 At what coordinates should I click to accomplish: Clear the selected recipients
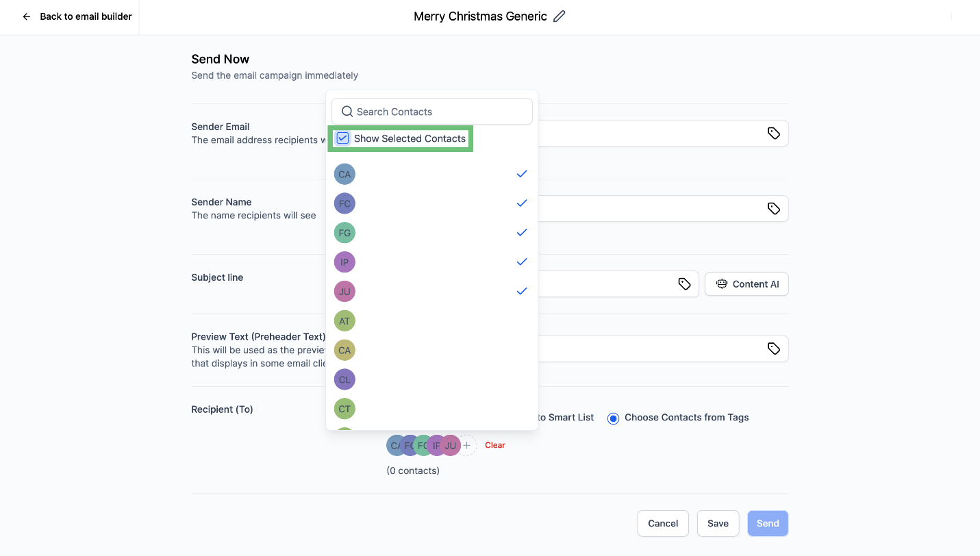pyautogui.click(x=495, y=445)
